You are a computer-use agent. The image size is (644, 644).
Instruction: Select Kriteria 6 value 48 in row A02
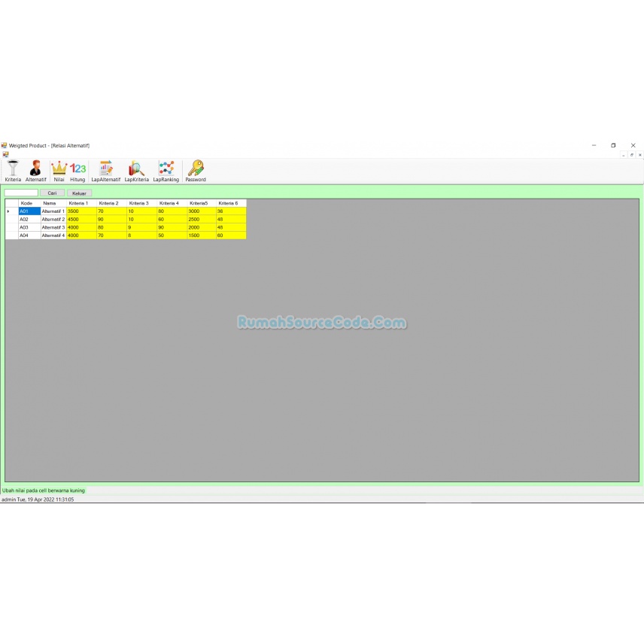[x=231, y=220]
